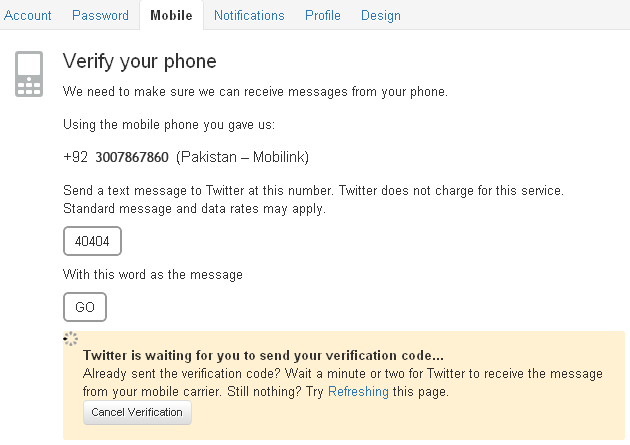Open the Design tab
Image resolution: width=630 pixels, height=445 pixels.
(x=380, y=15)
